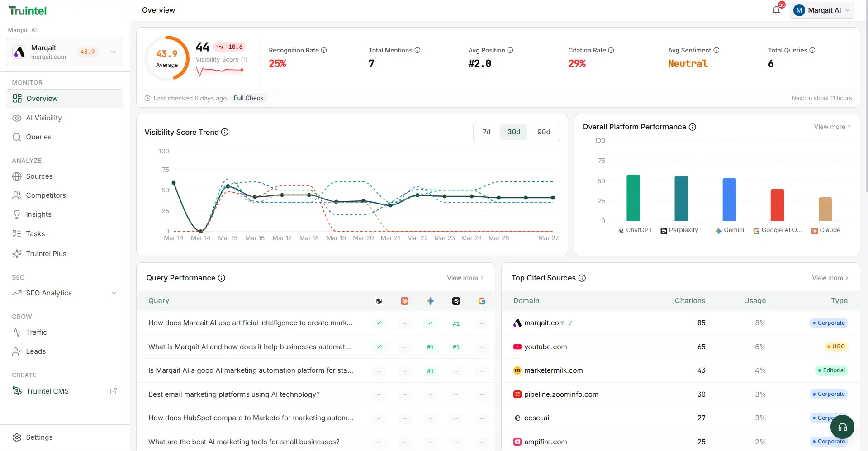Viewport: 868px width, 451px height.
Task: Expand the Marqait workspace selector chevron
Action: [x=113, y=52]
